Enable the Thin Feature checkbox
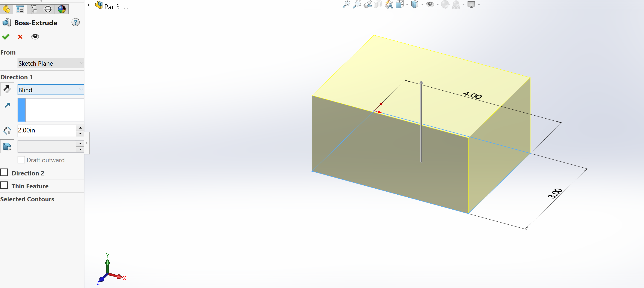This screenshot has height=288, width=644. point(4,185)
